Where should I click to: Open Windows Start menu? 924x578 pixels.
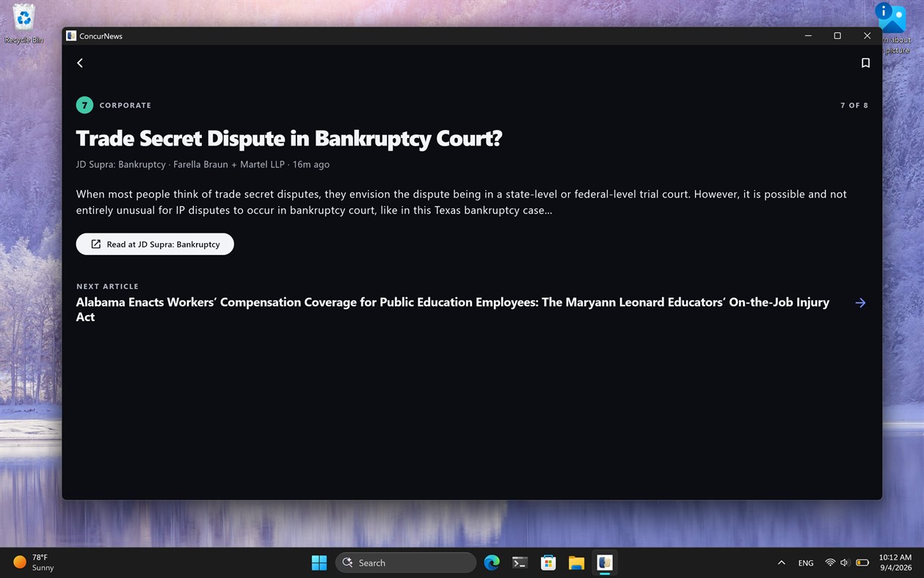(319, 563)
